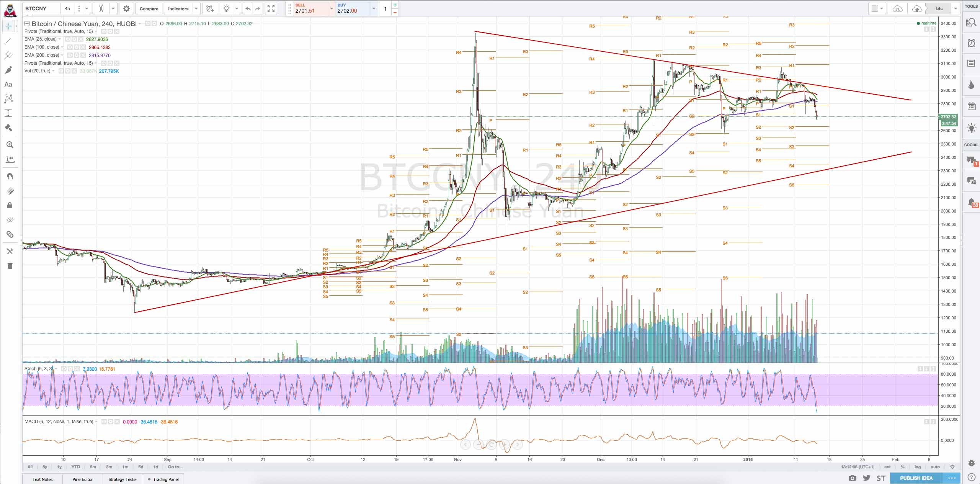Image resolution: width=980 pixels, height=484 pixels.
Task: Switch to the Strategy Tester tab
Action: [x=122, y=479]
